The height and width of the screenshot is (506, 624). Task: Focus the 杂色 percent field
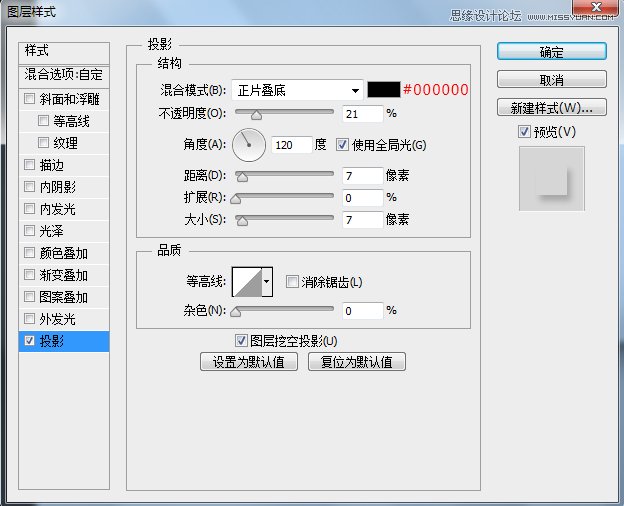(x=363, y=311)
